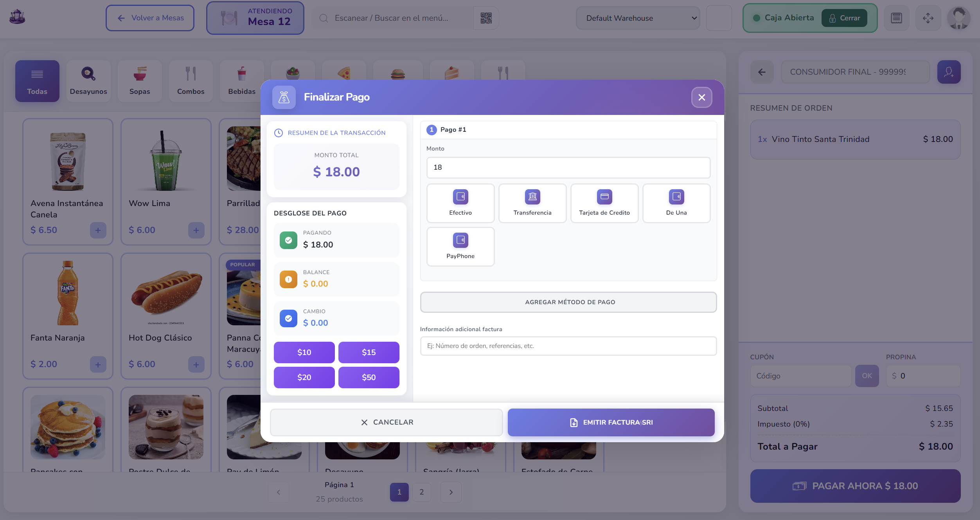Open page 2 of products
Image resolution: width=980 pixels, height=520 pixels.
tap(421, 492)
